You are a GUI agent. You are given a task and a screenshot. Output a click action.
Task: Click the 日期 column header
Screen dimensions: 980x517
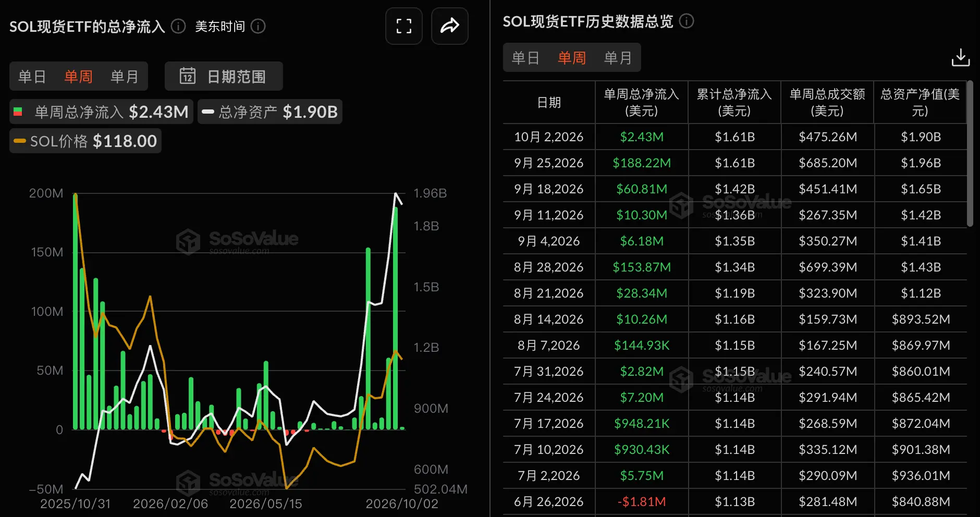(549, 102)
